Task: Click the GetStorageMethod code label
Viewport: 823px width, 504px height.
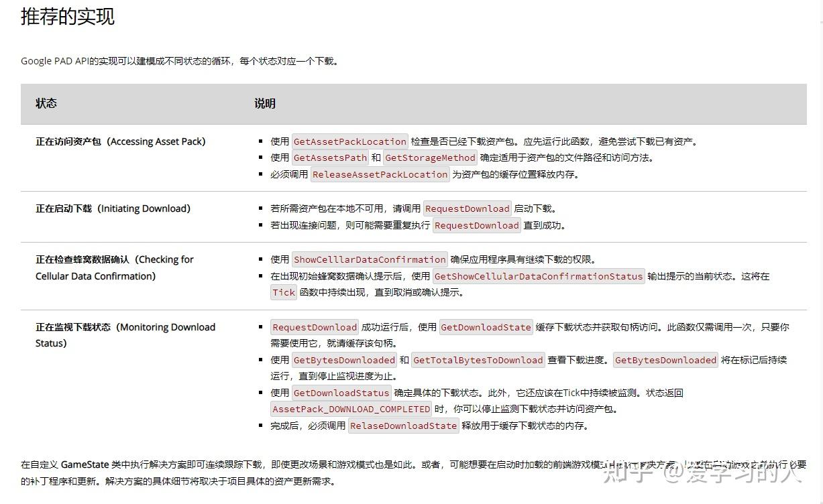Action: click(429, 157)
